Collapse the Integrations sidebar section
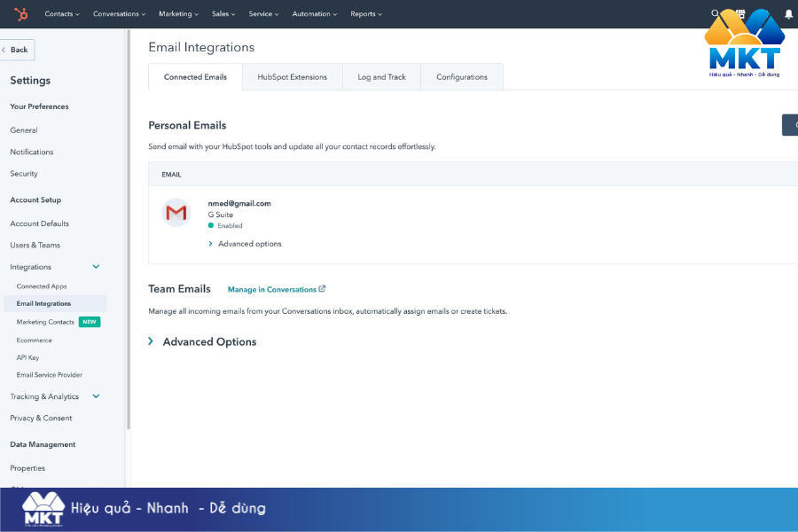Viewport: 798px width, 532px height. (x=96, y=266)
